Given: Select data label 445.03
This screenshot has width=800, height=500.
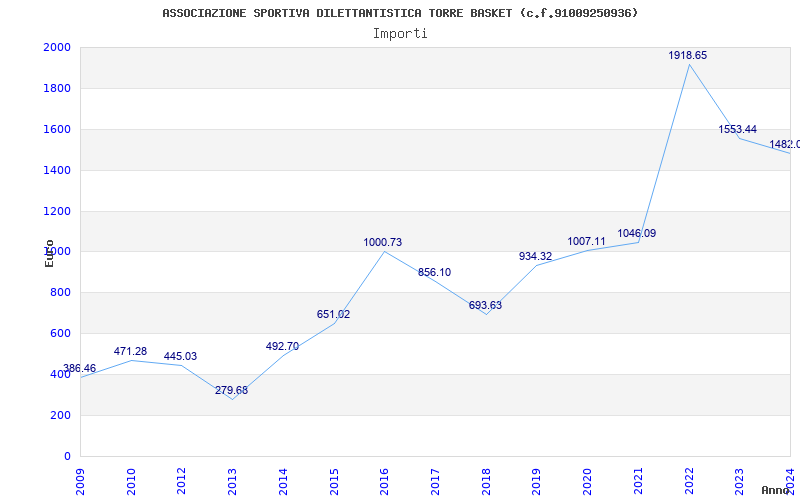Looking at the screenshot, I should [180, 356].
